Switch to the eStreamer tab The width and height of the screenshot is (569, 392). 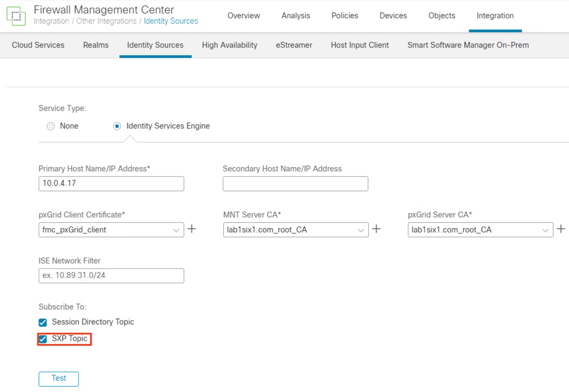[x=294, y=45]
